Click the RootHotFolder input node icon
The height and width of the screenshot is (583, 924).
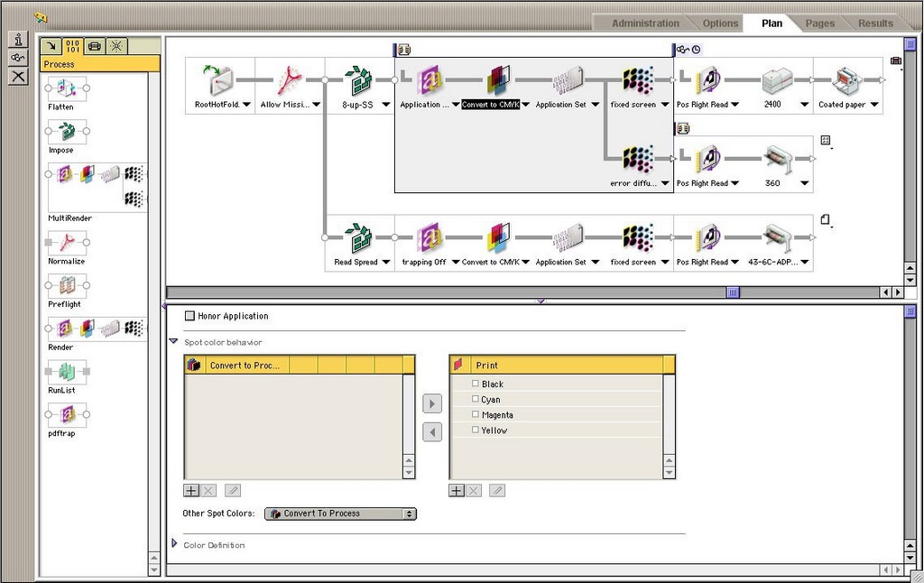pos(219,81)
